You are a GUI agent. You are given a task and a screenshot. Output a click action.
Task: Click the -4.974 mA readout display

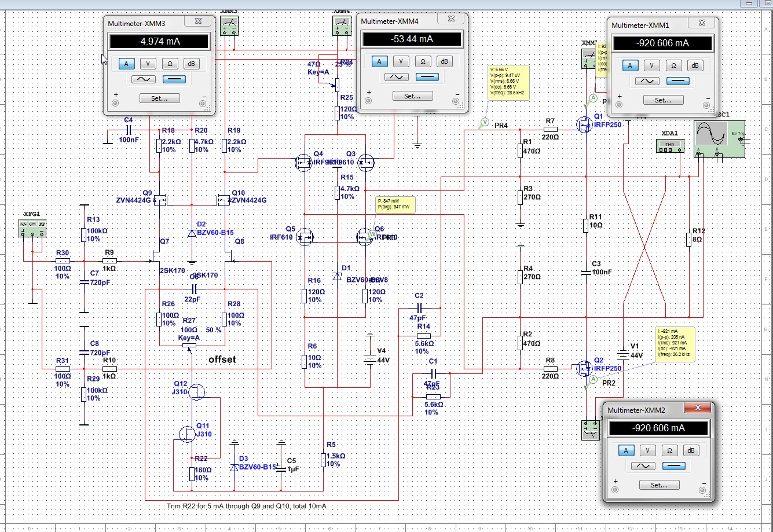(159, 42)
